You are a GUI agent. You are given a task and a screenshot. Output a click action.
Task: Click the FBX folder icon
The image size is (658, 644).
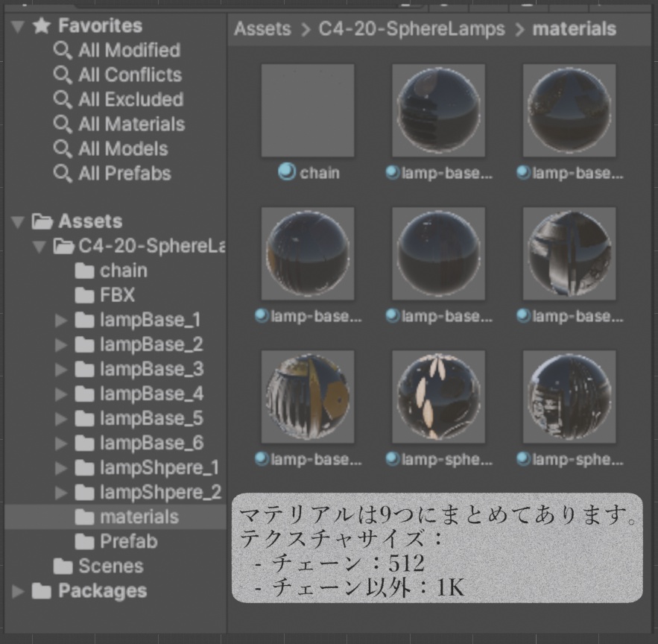pos(84,295)
